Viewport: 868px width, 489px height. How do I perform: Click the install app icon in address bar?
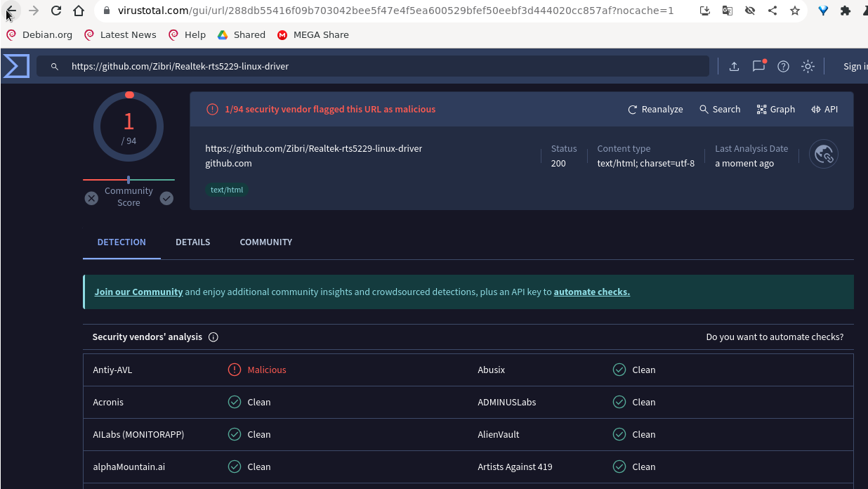click(x=705, y=11)
